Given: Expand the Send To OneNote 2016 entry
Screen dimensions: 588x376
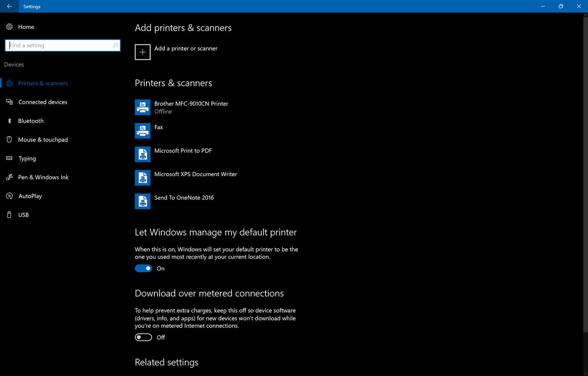Looking at the screenshot, I should (184, 201).
